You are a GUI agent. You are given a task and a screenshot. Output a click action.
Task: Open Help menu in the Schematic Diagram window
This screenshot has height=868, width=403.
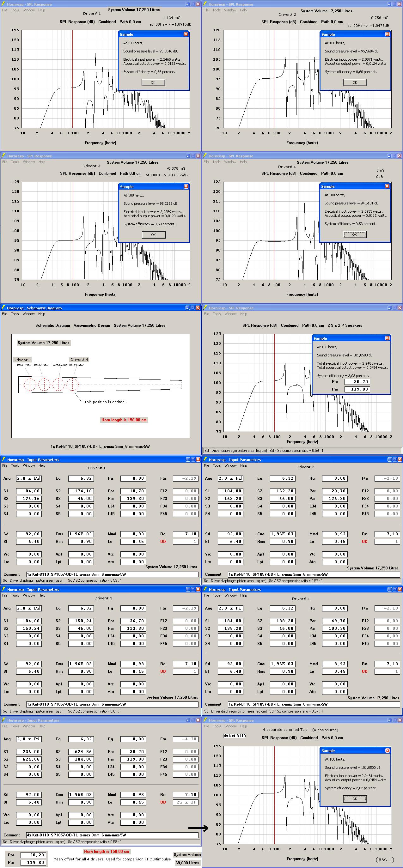[x=41, y=314]
